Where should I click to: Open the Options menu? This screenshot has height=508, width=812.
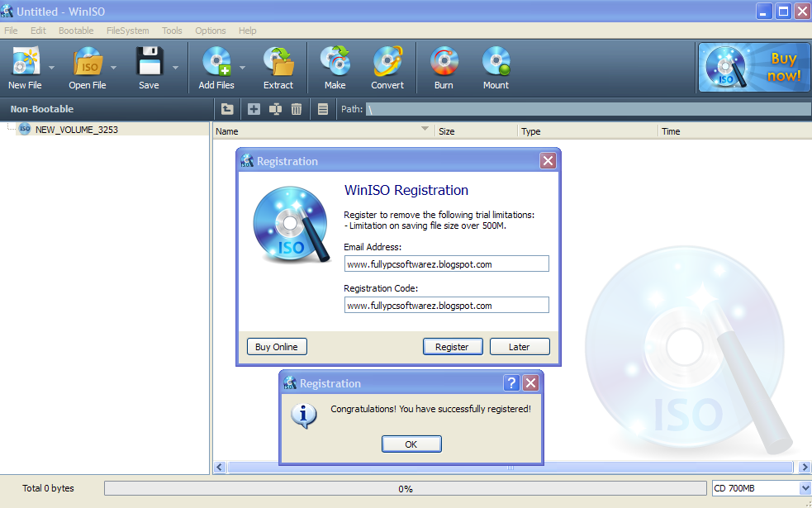click(211, 31)
